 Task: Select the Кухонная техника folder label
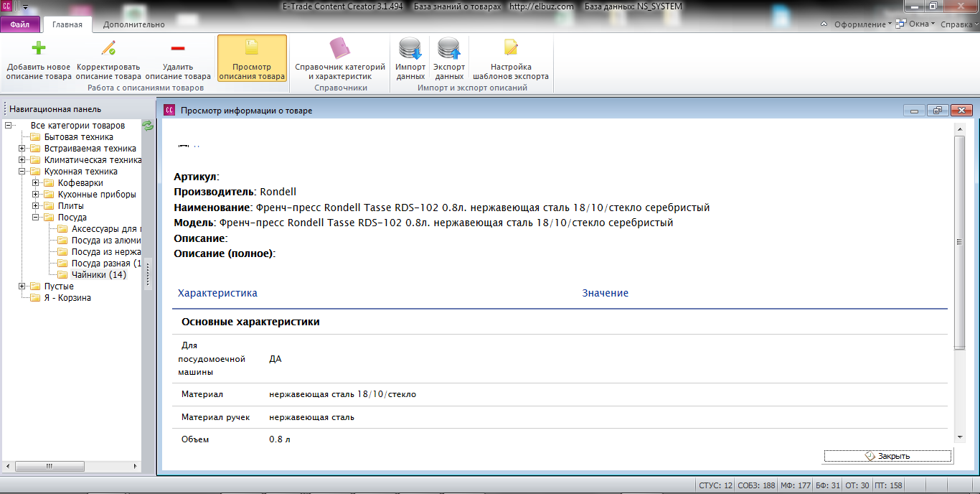coord(81,172)
